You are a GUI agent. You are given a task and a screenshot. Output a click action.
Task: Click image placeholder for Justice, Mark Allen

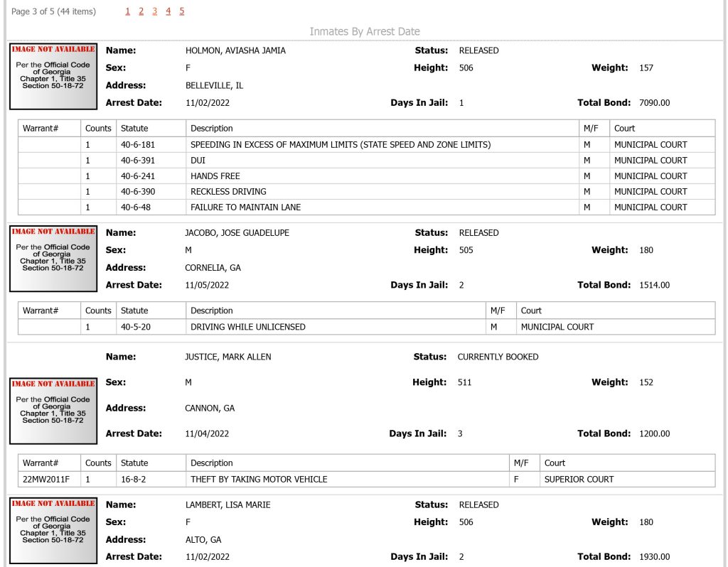click(x=53, y=411)
